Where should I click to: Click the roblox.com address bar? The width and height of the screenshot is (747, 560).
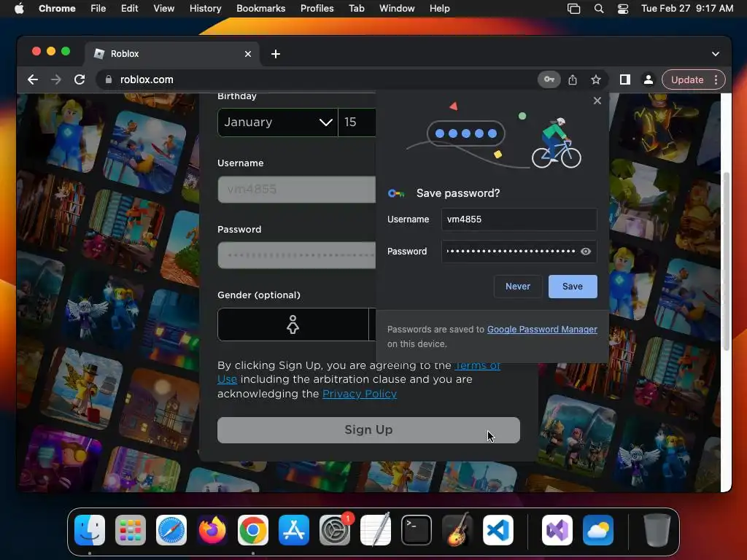tap(314, 79)
